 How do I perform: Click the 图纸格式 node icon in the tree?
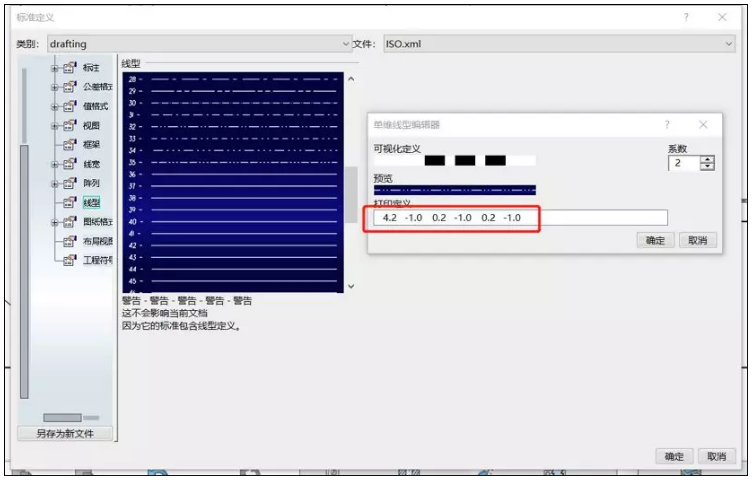[x=70, y=221]
